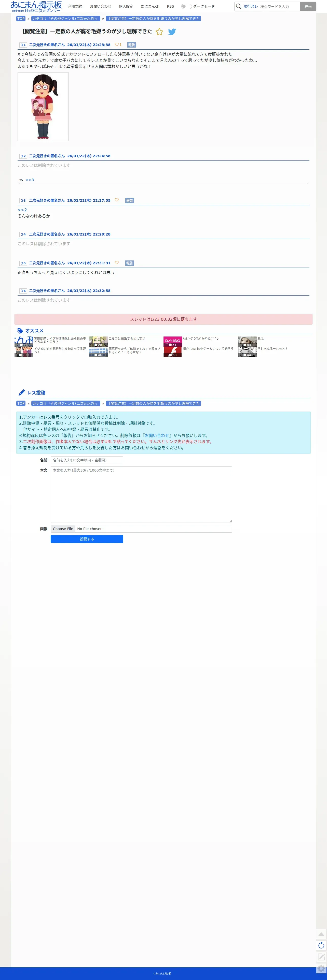The image size is (327, 980).
Task: Click the レス投稿 section heading
Action: [36, 393]
